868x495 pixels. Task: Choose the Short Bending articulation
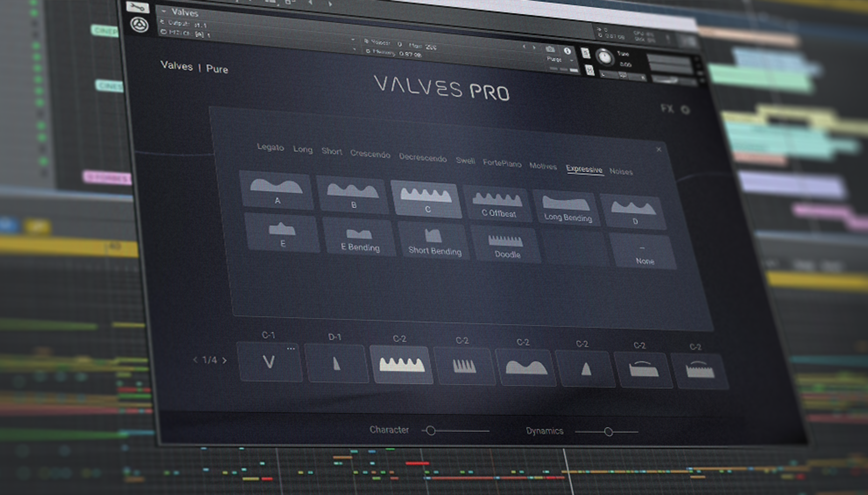[434, 241]
